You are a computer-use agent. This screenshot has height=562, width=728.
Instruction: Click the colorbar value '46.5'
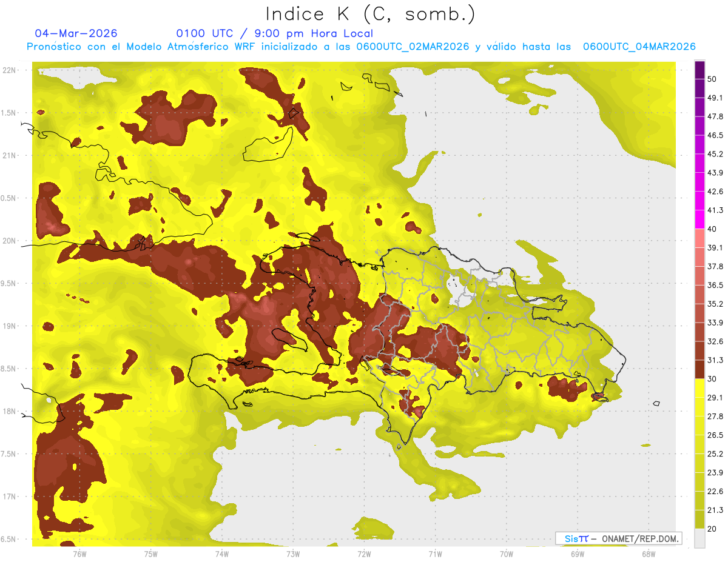tap(715, 135)
